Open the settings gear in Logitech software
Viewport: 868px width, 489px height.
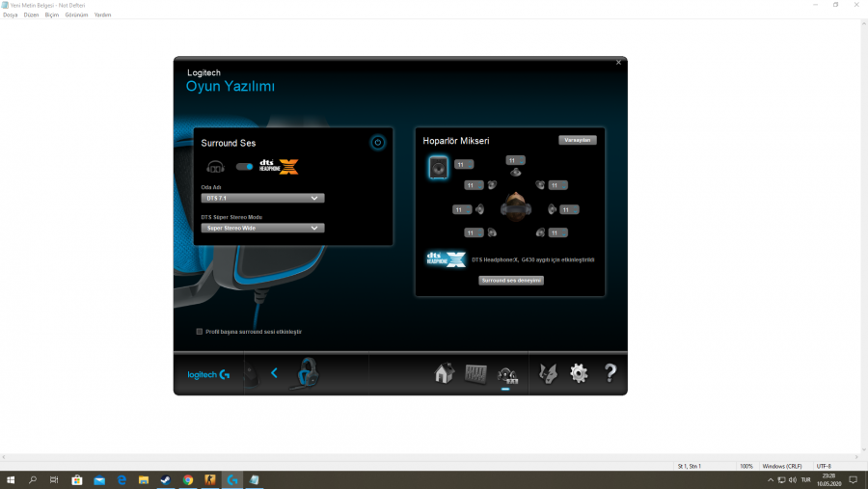579,373
